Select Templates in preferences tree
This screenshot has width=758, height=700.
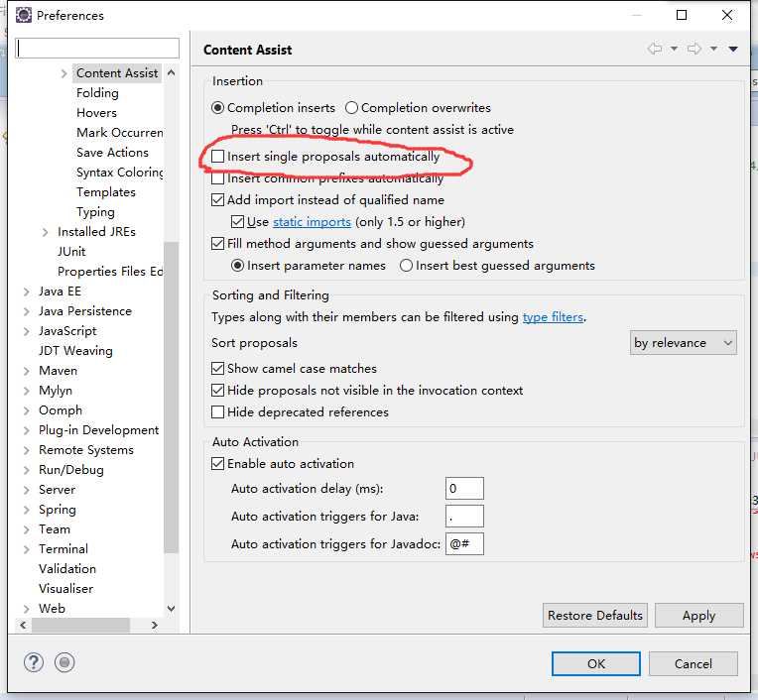coord(105,191)
